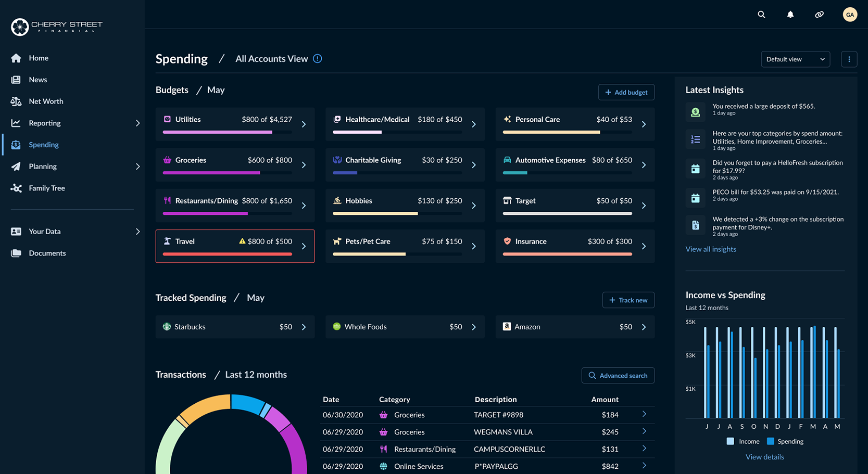
Task: Open View all insights link
Action: (x=711, y=249)
